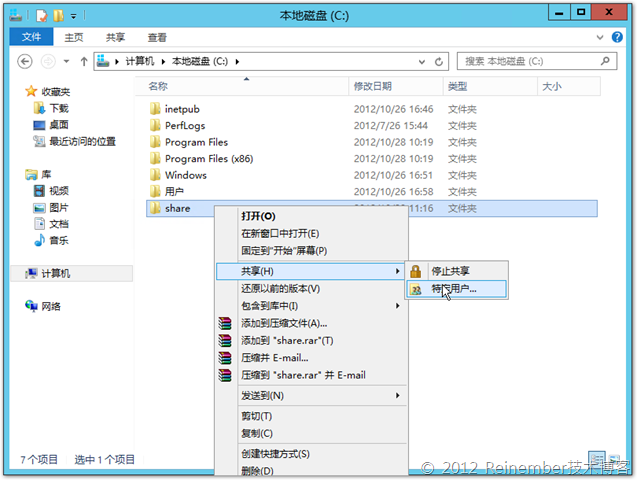This screenshot has height=480, width=637.
Task: Expand arrow after 本地磁盘 (C:) breadcrumb
Action: point(237,62)
